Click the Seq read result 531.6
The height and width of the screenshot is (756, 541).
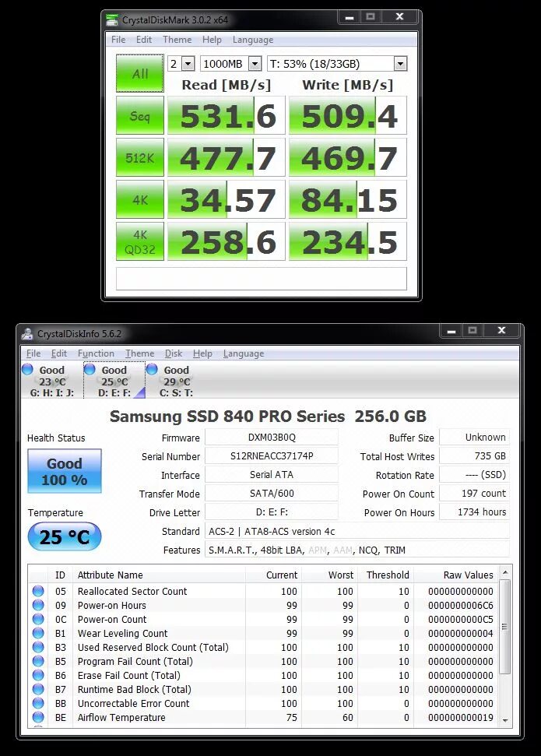coord(227,115)
